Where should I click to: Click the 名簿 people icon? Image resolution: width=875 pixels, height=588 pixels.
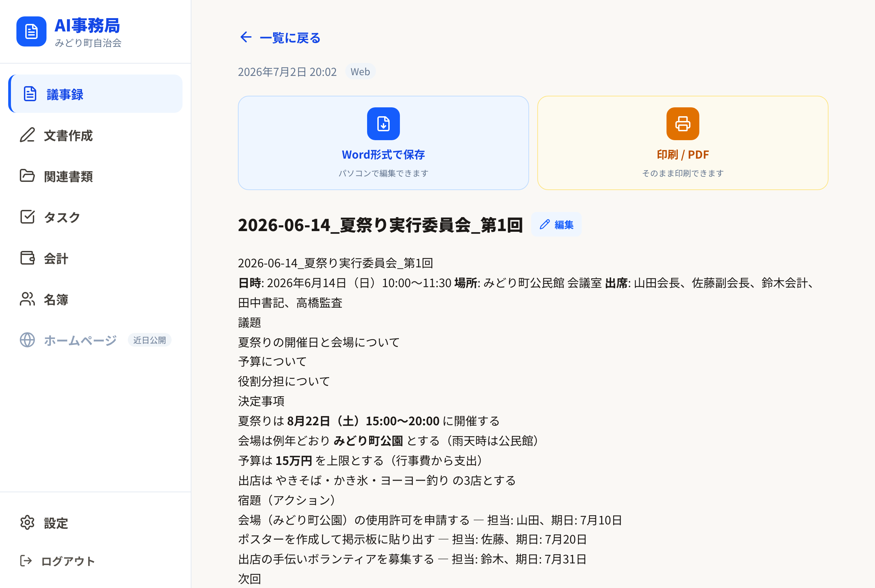pos(27,299)
